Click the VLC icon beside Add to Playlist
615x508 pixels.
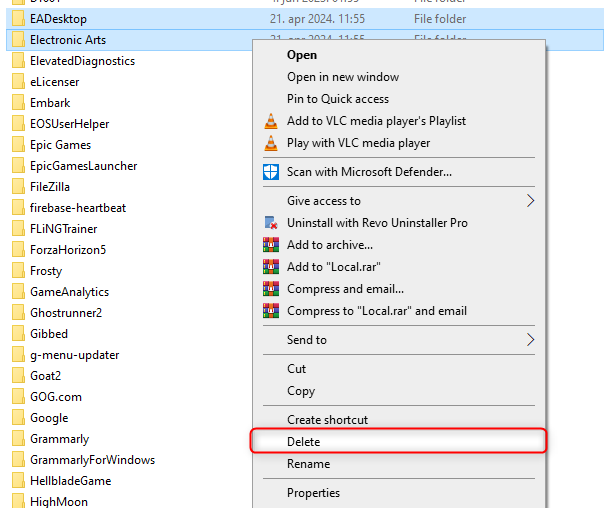click(x=271, y=121)
